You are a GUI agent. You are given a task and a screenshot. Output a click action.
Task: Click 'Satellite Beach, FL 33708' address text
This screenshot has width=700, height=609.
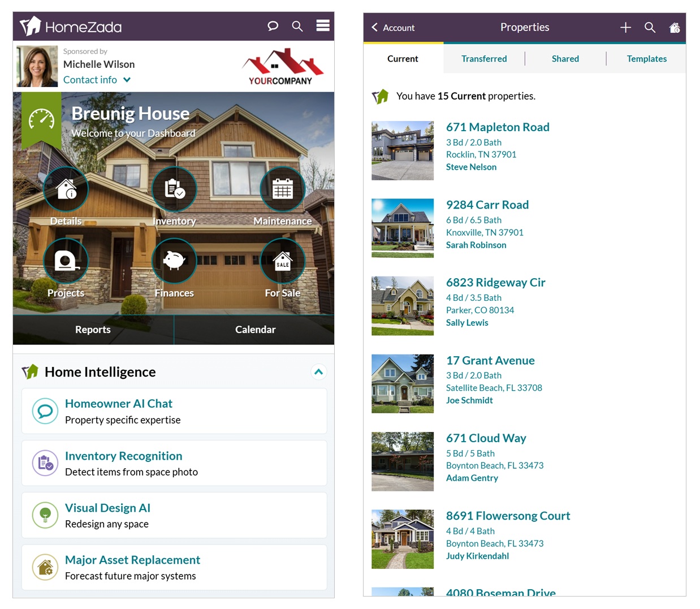point(494,387)
